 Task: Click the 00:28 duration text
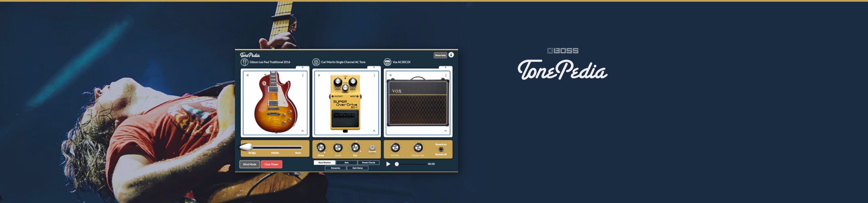431,164
